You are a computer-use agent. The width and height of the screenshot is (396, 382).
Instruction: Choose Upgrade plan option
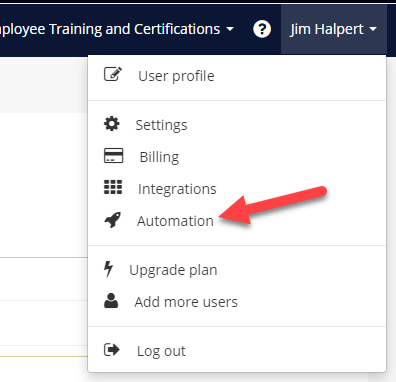[237, 270]
